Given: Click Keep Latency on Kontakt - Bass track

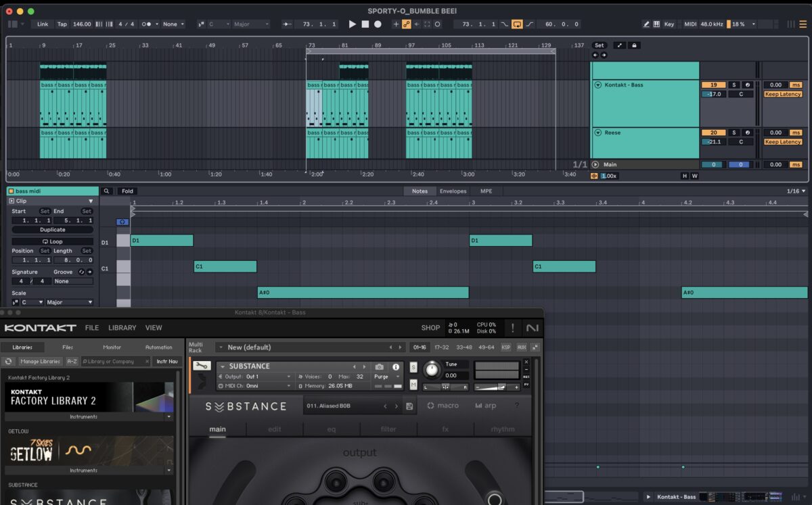Looking at the screenshot, I should pos(783,94).
